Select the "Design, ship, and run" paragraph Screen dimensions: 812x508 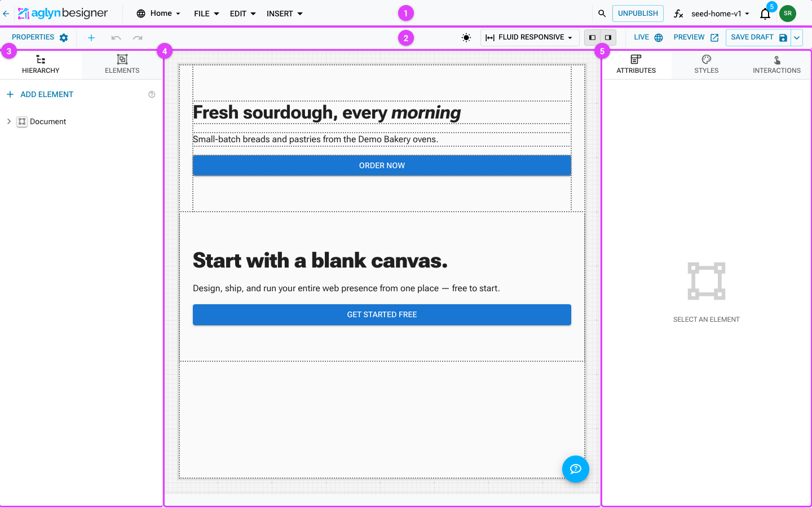pos(346,288)
